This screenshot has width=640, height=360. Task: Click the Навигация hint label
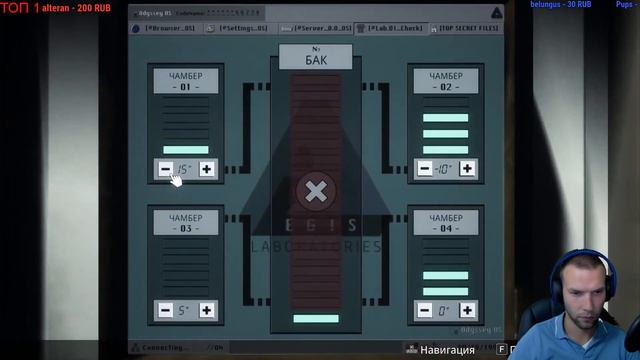447,350
